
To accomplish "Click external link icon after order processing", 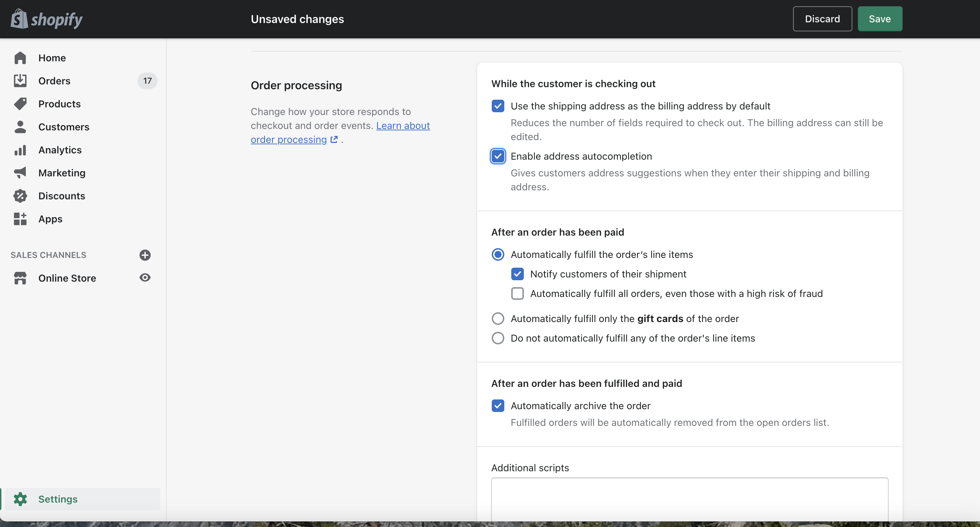I will click(x=334, y=139).
